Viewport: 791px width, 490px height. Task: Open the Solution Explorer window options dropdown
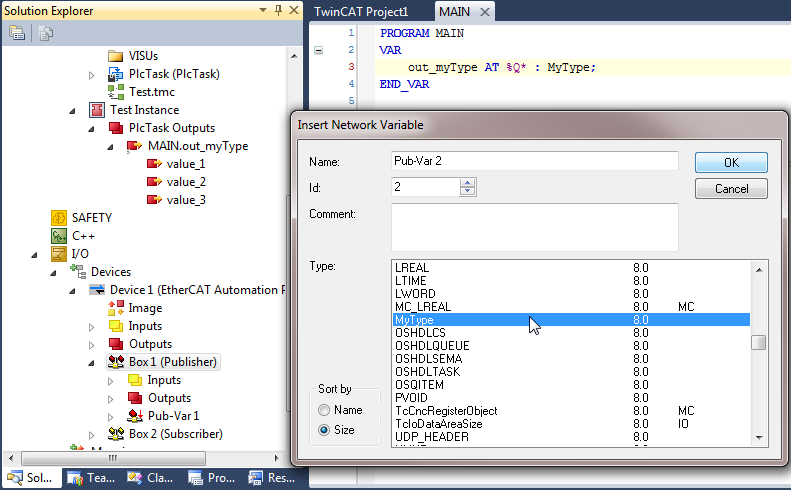pos(263,10)
